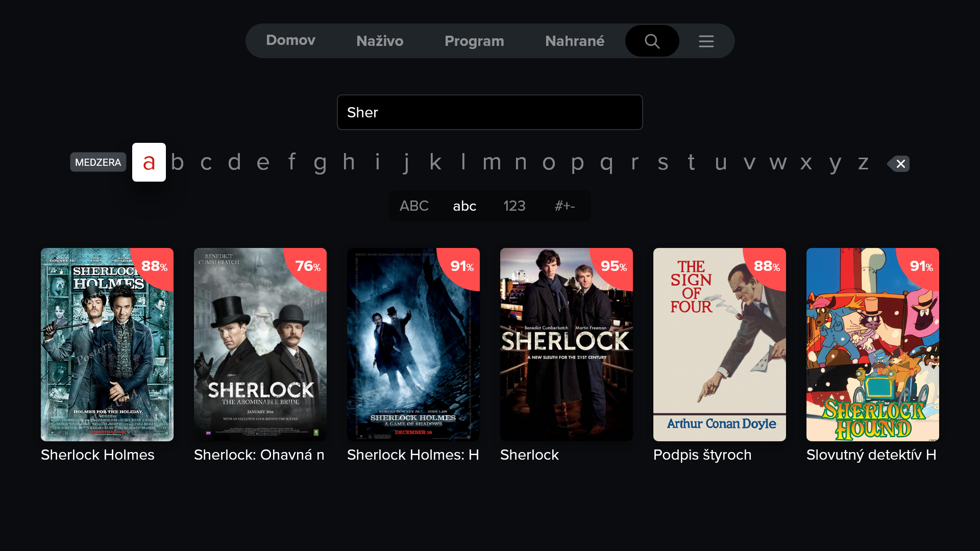Open the Program tab
The height and width of the screenshot is (551, 980).
pyautogui.click(x=474, y=41)
